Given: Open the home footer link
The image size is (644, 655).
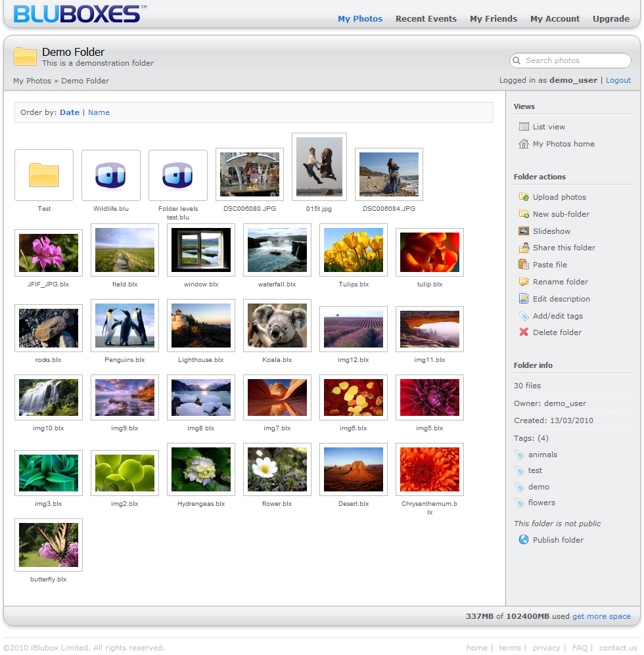Looking at the screenshot, I should [477, 648].
